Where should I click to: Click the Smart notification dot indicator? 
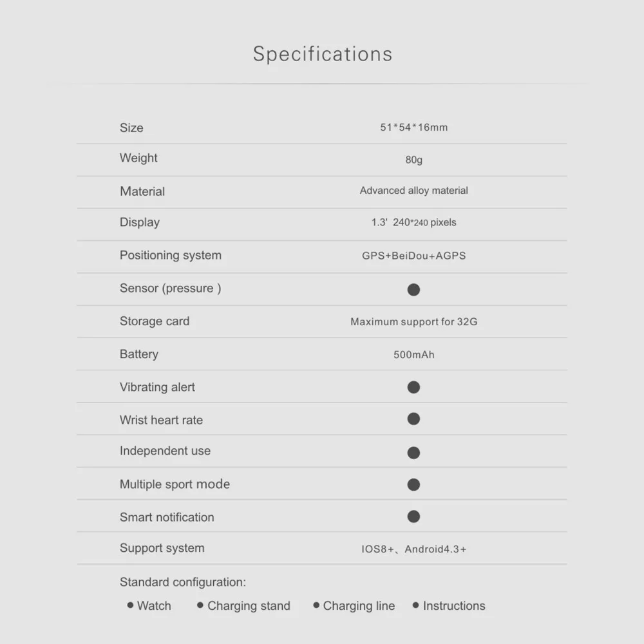coord(413,516)
